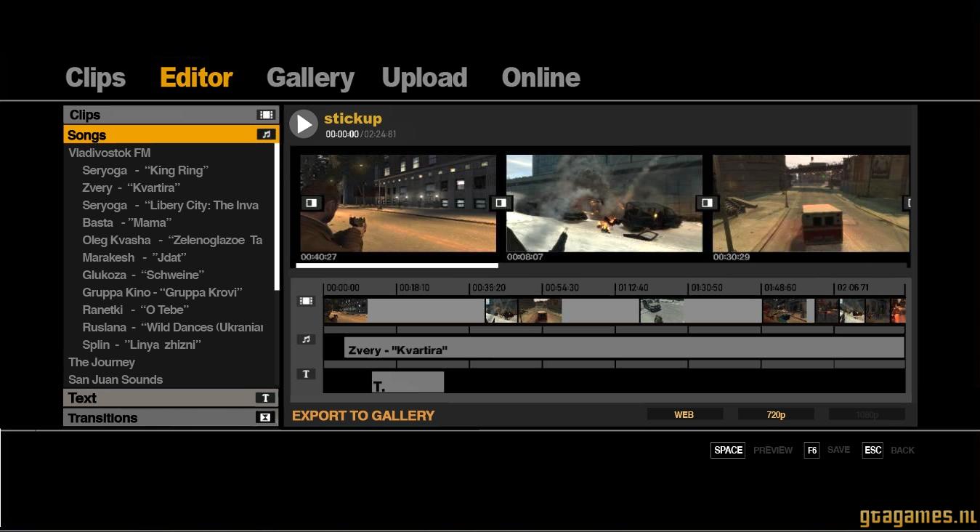Open the Editor tab
The width and height of the screenshot is (980, 532).
[196, 78]
